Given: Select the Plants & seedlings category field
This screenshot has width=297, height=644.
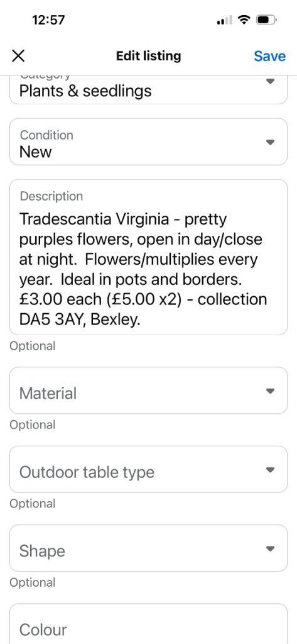Looking at the screenshot, I should [148, 89].
